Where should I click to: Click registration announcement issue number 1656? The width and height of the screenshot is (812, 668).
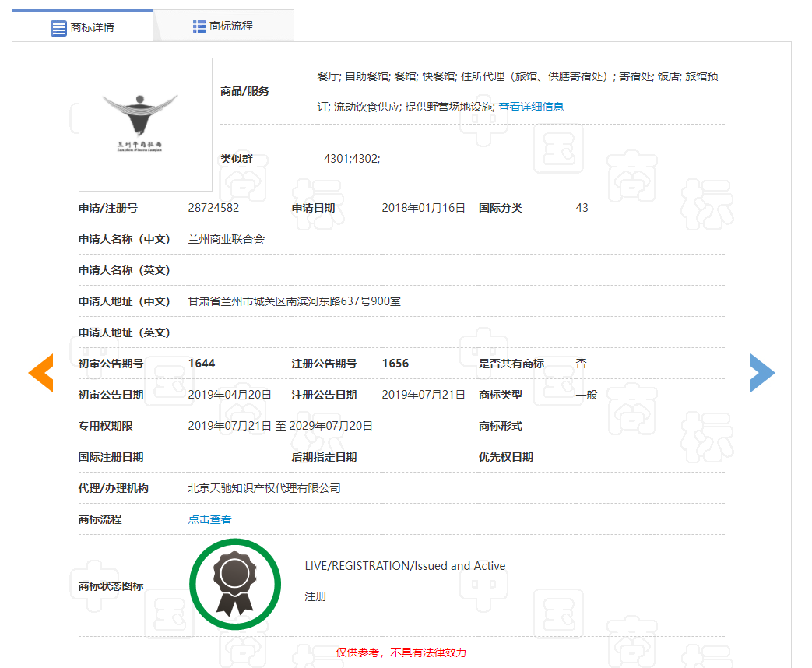(x=395, y=364)
